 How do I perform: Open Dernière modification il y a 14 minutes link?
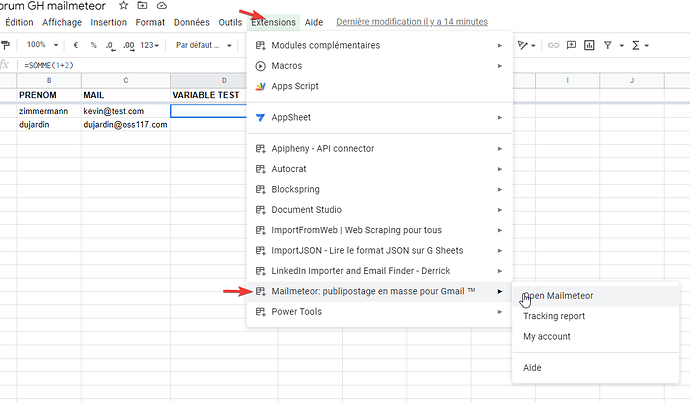[412, 22]
